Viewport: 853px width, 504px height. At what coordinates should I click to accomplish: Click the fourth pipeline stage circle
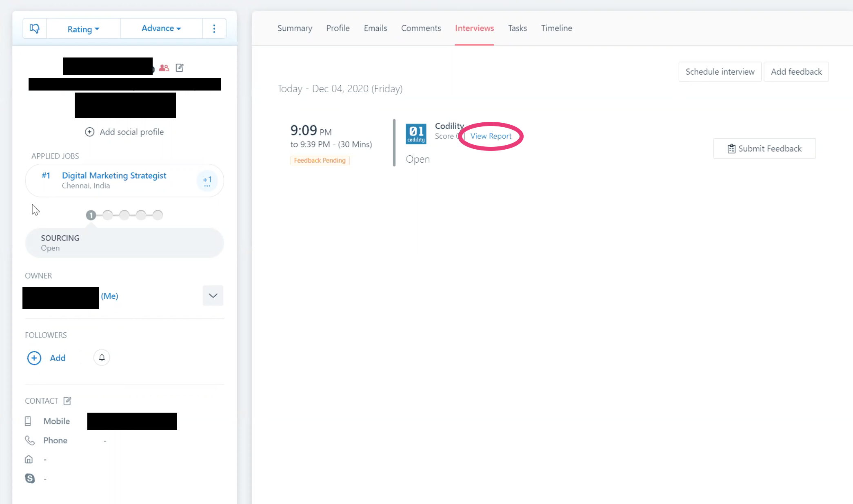[x=141, y=215]
